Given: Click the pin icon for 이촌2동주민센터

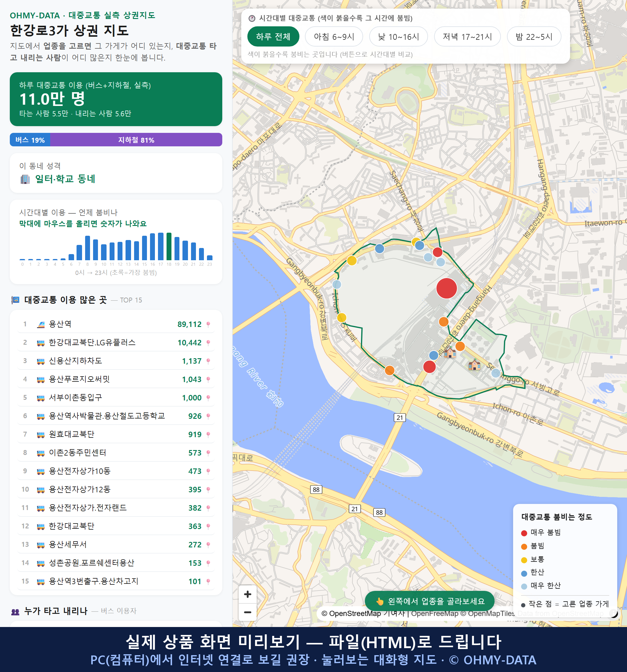Looking at the screenshot, I should pyautogui.click(x=208, y=453).
